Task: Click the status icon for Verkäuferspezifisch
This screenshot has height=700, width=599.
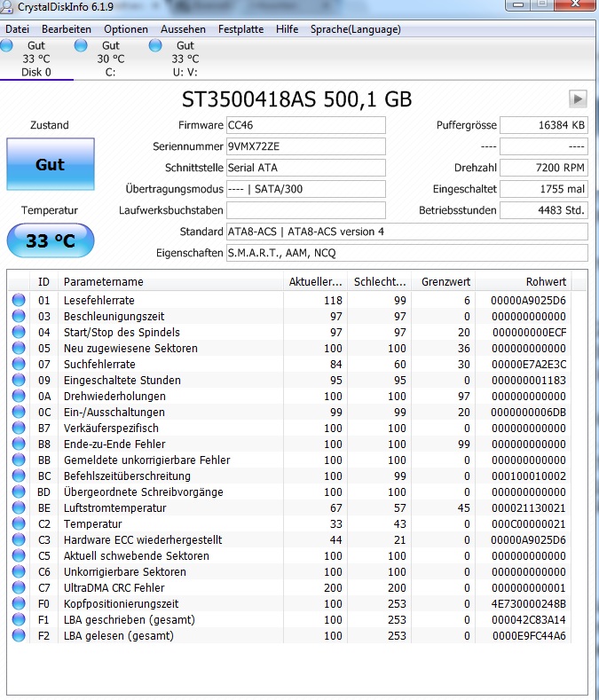Action: pos(19,428)
